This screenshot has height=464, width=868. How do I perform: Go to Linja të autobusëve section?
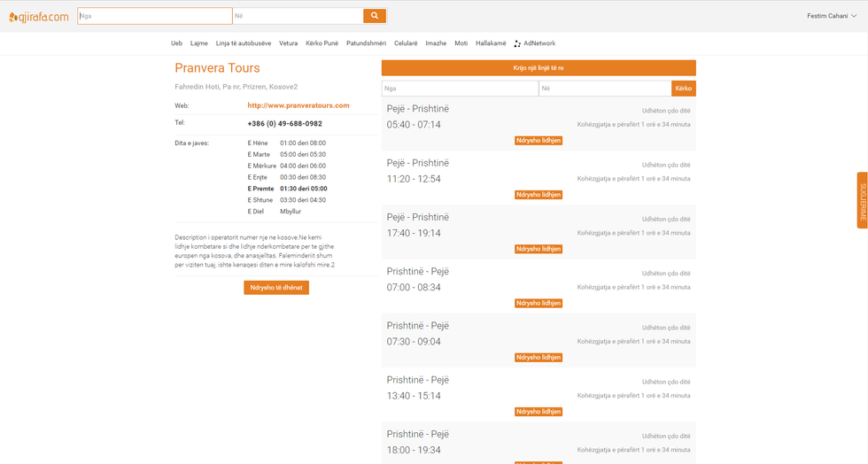point(244,43)
